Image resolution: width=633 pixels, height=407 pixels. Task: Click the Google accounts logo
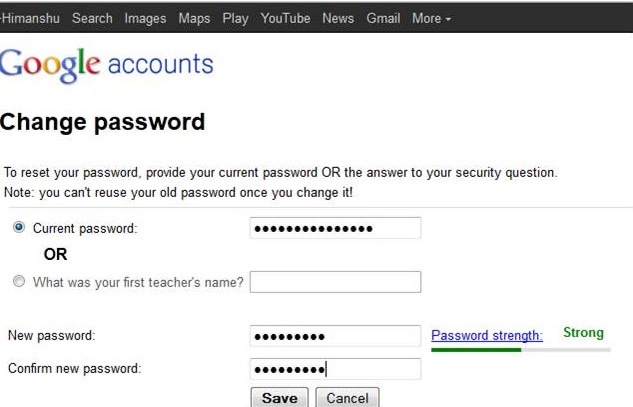[x=107, y=65]
